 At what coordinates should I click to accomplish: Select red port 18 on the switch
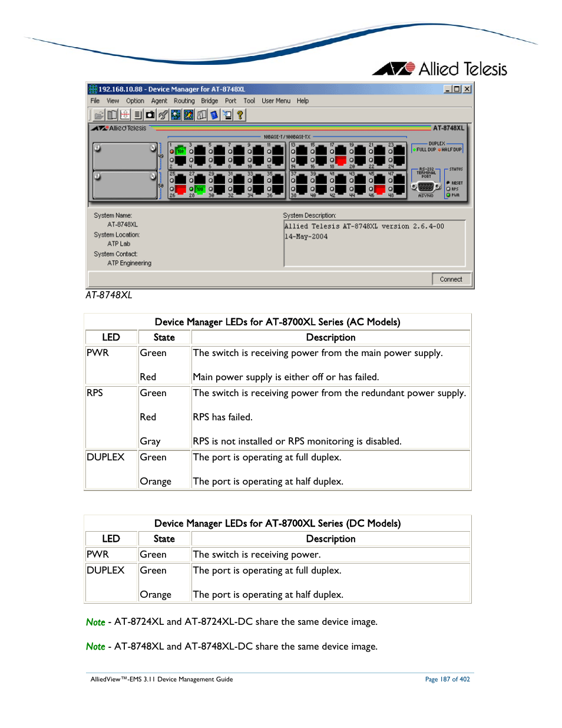[340, 160]
